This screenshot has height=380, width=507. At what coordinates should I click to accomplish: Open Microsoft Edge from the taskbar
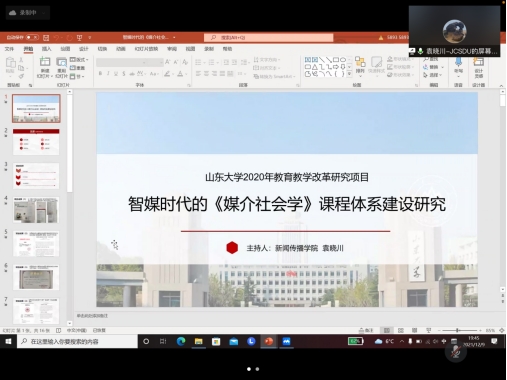coord(181,341)
